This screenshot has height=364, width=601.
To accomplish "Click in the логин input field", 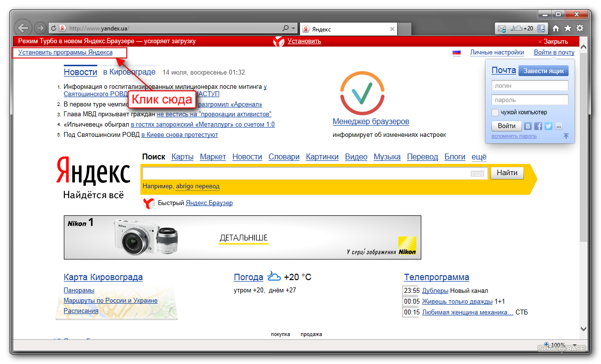I will point(530,85).
